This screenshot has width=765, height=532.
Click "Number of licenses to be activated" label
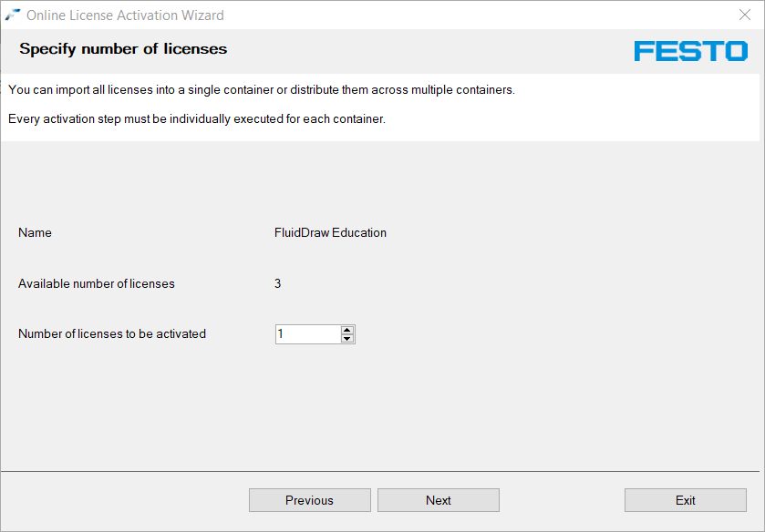point(111,333)
